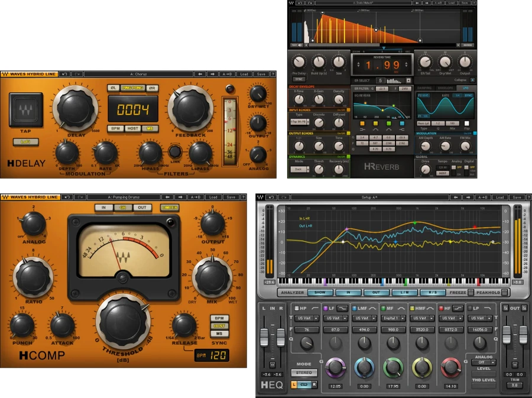The width and height of the screenshot is (532, 398).
Task: Click the H-EQ input fader link icon
Action: (x=272, y=365)
